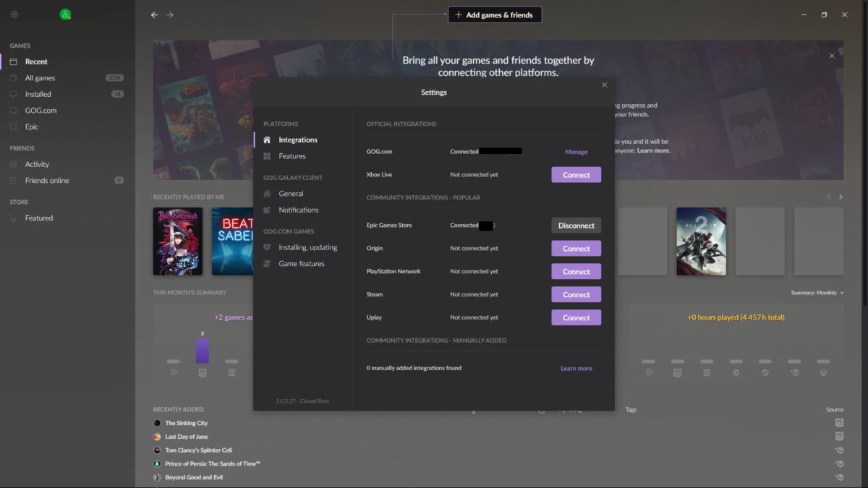Open the settings gear in top-left corner
The height and width of the screenshot is (488, 868).
(x=14, y=14)
